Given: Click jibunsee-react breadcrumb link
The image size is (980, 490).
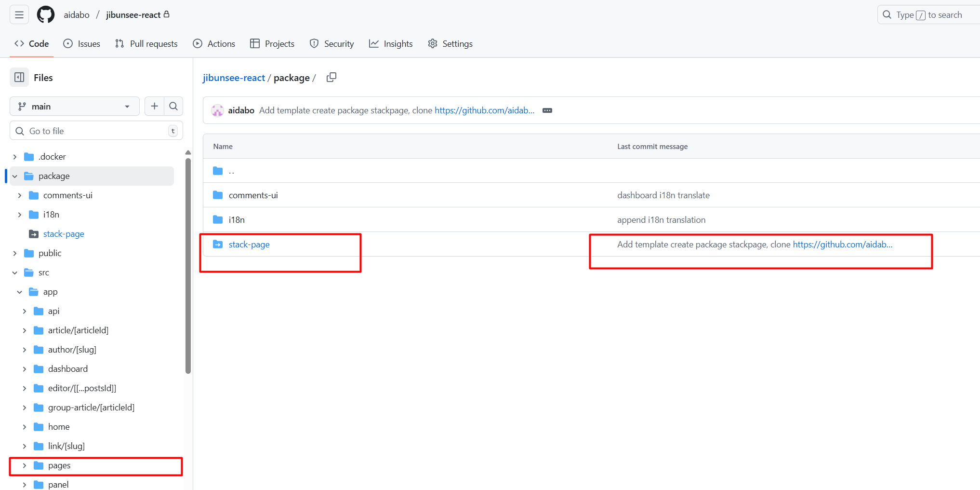Looking at the screenshot, I should tap(234, 78).
